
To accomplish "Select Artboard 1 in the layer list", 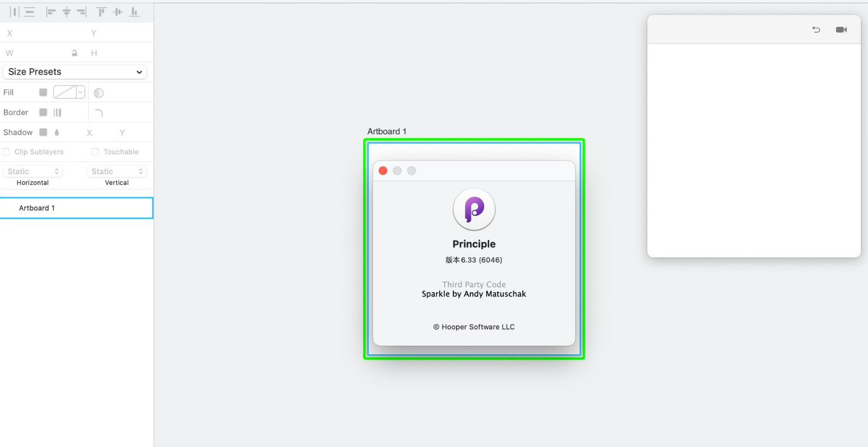I will coord(76,208).
